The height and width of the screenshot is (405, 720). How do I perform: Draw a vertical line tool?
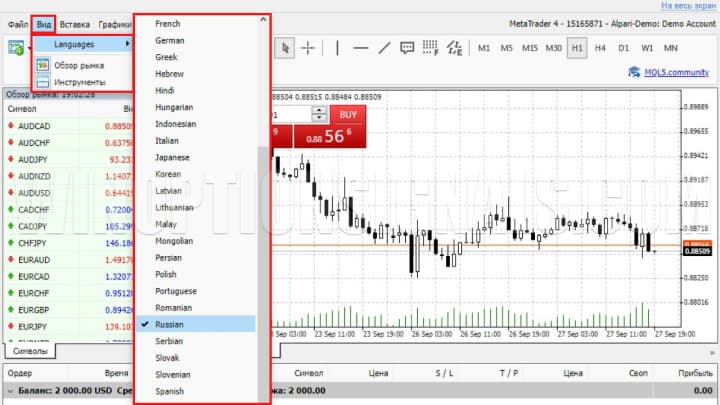click(x=338, y=47)
